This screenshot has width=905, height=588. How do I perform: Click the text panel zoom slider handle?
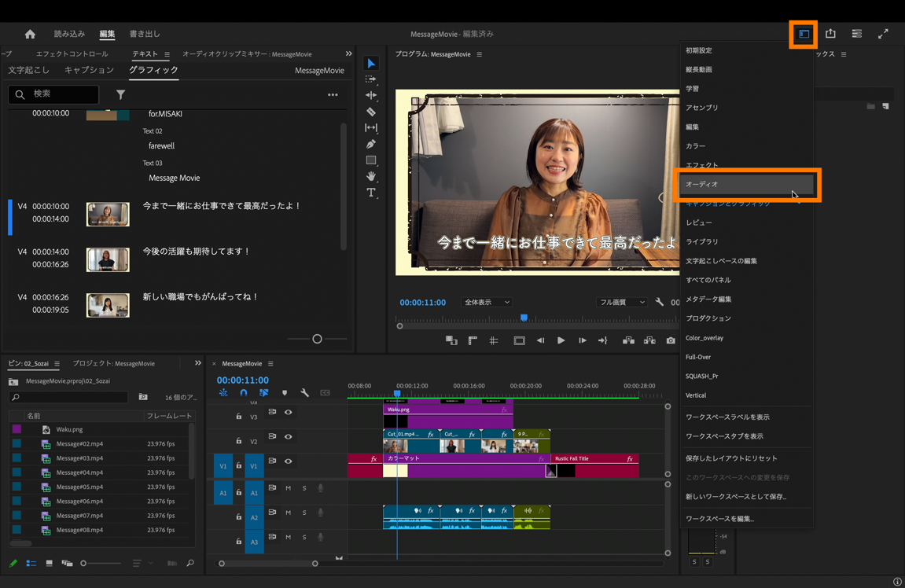coord(317,339)
